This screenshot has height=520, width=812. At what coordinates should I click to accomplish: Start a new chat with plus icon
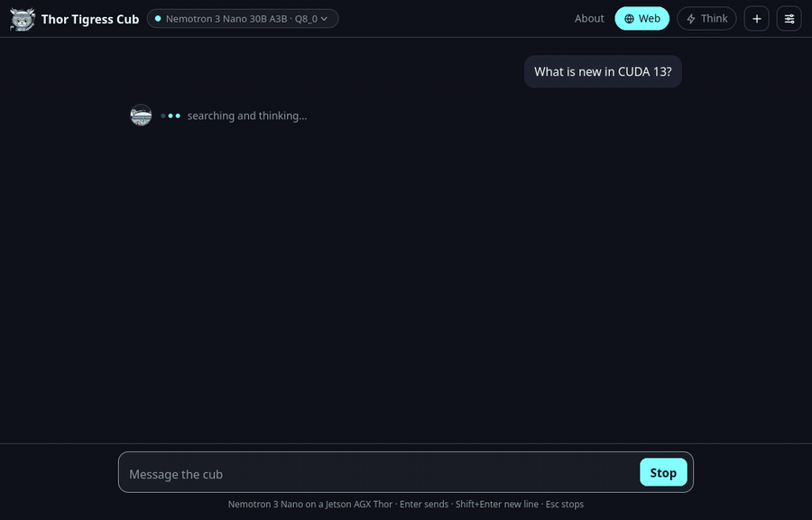pyautogui.click(x=756, y=19)
